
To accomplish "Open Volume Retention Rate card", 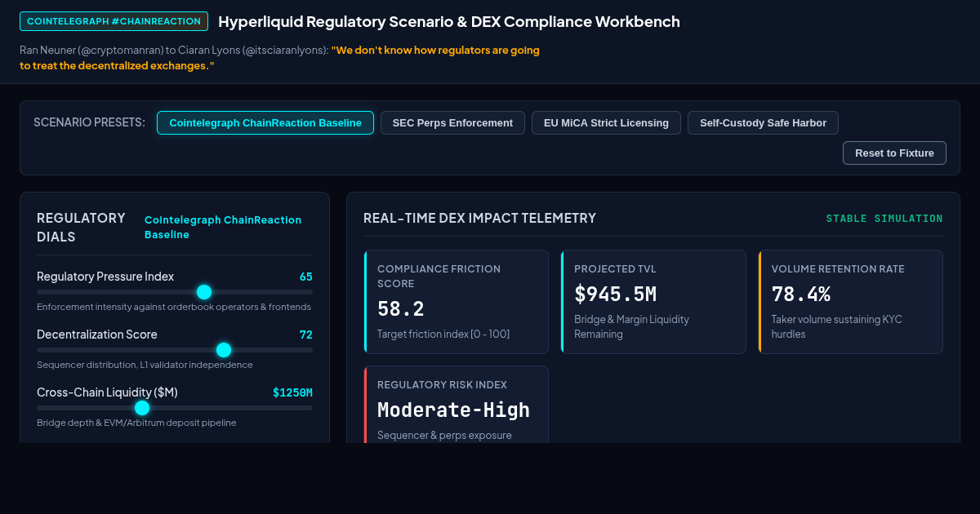I will [x=850, y=302].
